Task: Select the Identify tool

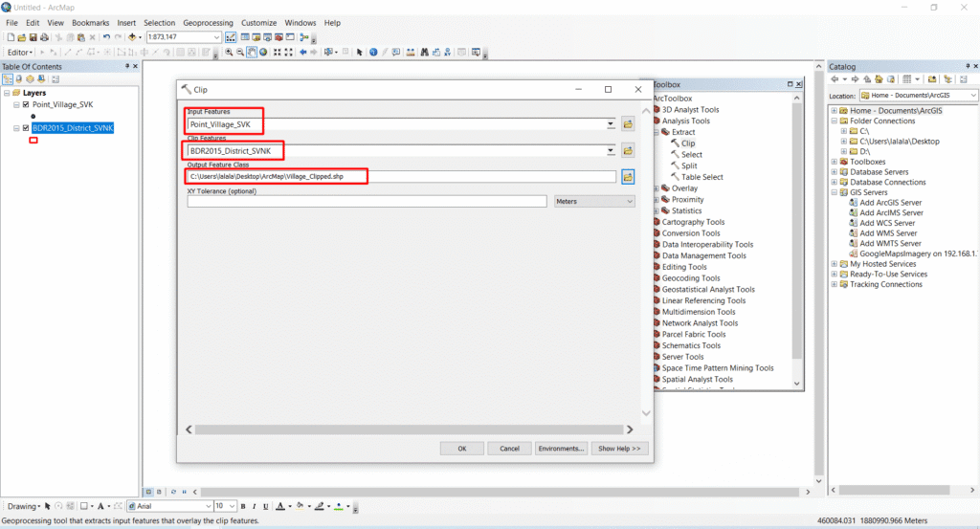Action: coord(372,53)
